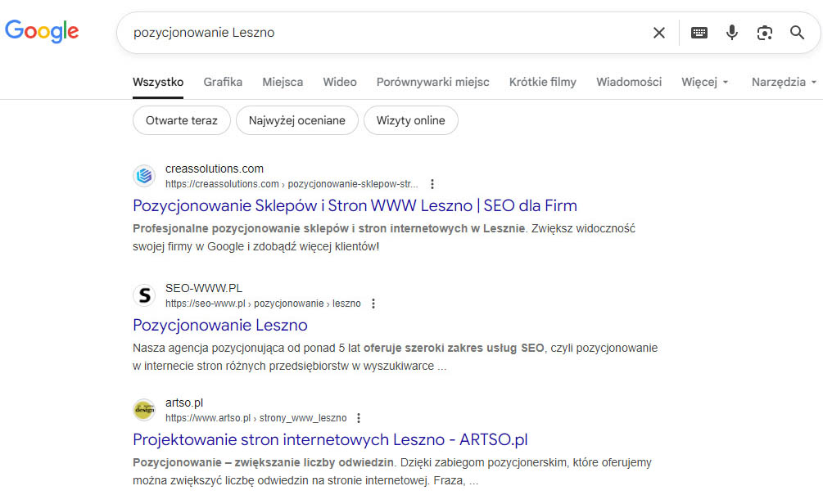Click into the search box text field

(x=377, y=33)
